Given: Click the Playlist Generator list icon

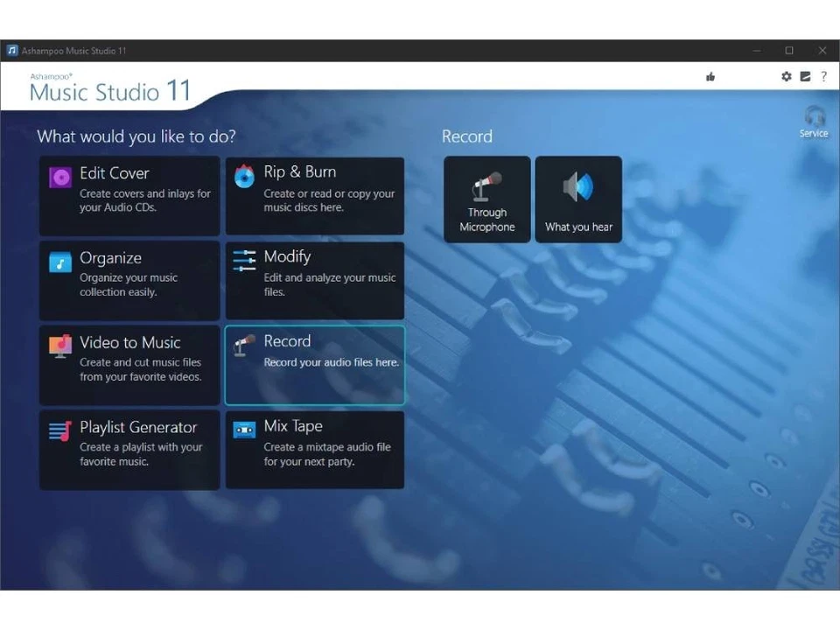Looking at the screenshot, I should [60, 430].
